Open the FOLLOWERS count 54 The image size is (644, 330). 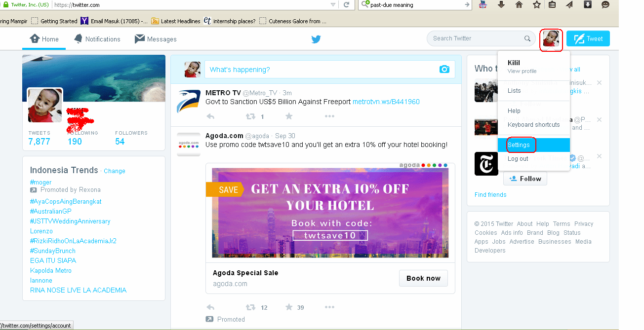point(131,138)
